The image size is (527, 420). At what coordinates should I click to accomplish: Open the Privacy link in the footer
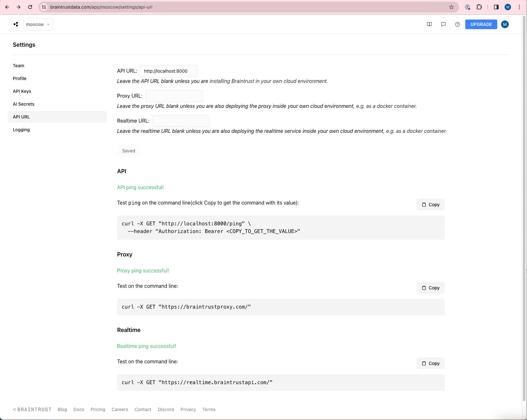188,409
